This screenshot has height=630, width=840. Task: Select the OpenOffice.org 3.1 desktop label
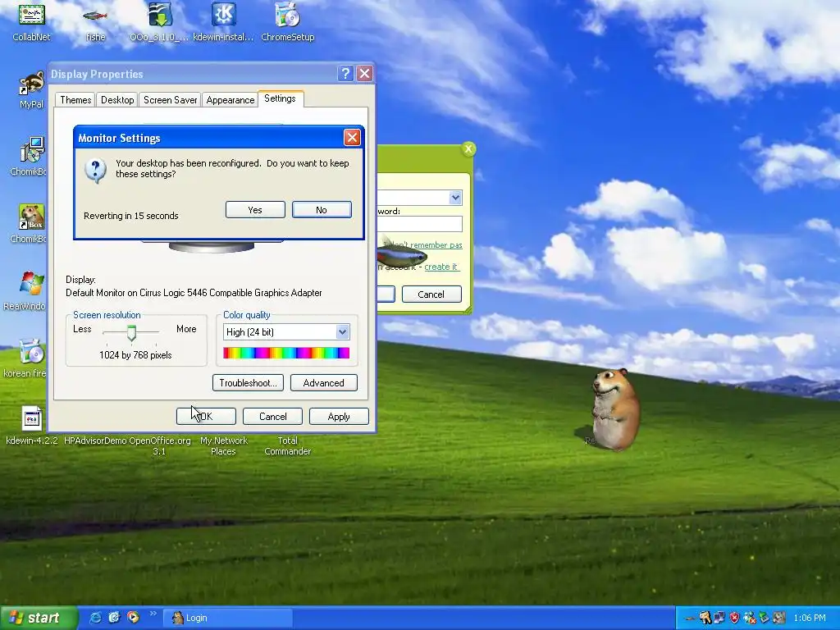click(x=160, y=445)
